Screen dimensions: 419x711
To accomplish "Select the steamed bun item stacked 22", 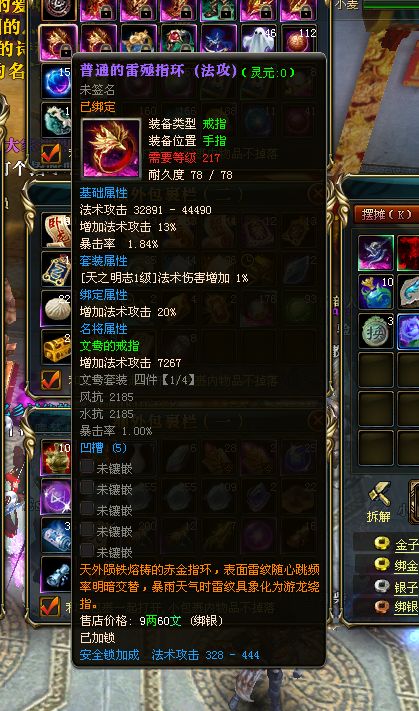I will [57, 309].
